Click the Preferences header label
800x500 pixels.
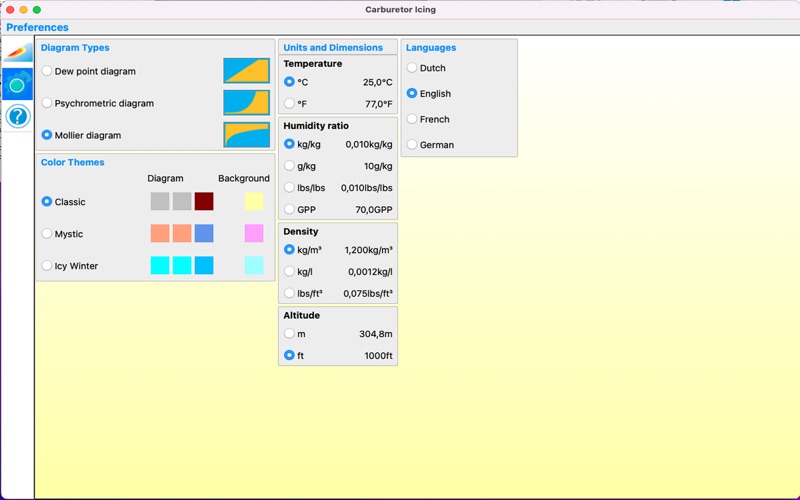pyautogui.click(x=37, y=27)
